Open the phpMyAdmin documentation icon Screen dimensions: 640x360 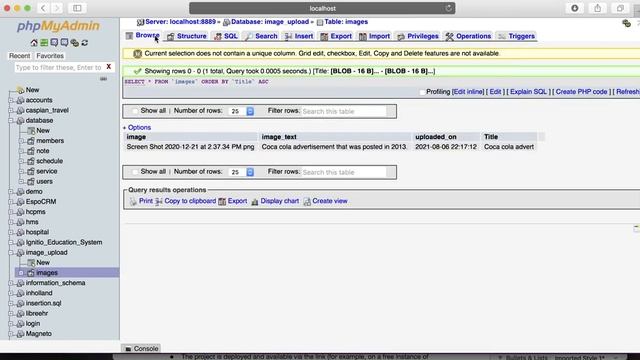coord(54,42)
